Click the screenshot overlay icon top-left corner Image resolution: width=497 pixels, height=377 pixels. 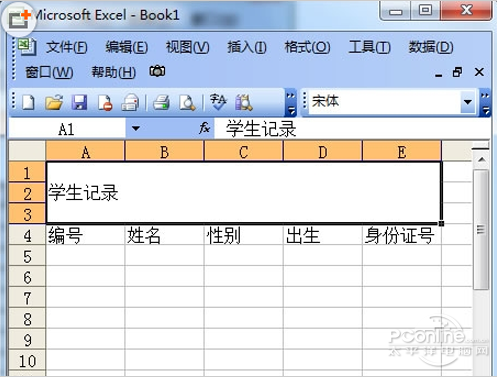point(19,19)
